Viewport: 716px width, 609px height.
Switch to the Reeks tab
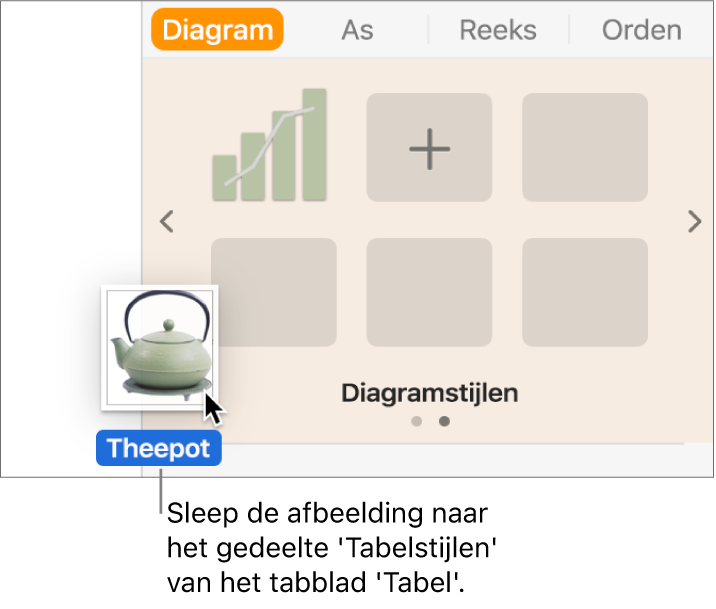[x=498, y=30]
